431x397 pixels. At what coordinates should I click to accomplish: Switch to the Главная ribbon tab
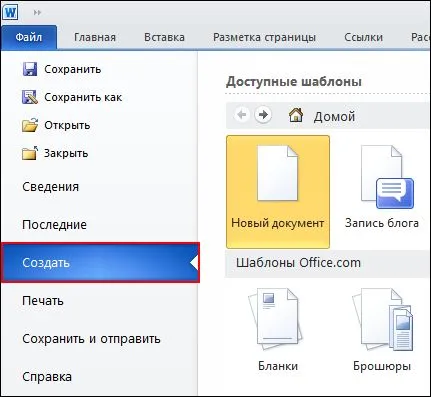pos(95,37)
